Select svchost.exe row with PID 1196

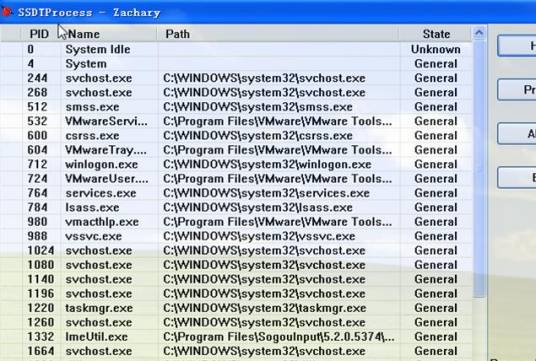point(236,293)
